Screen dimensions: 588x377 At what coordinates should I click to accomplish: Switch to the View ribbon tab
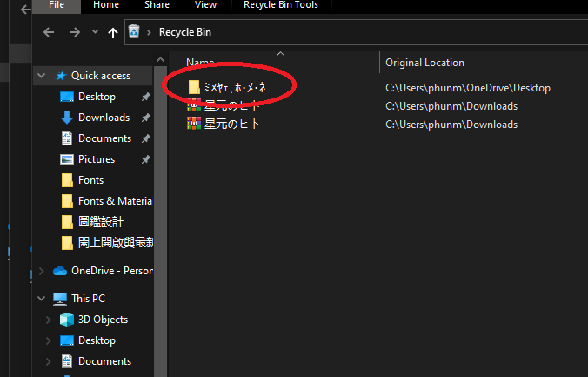pos(205,5)
